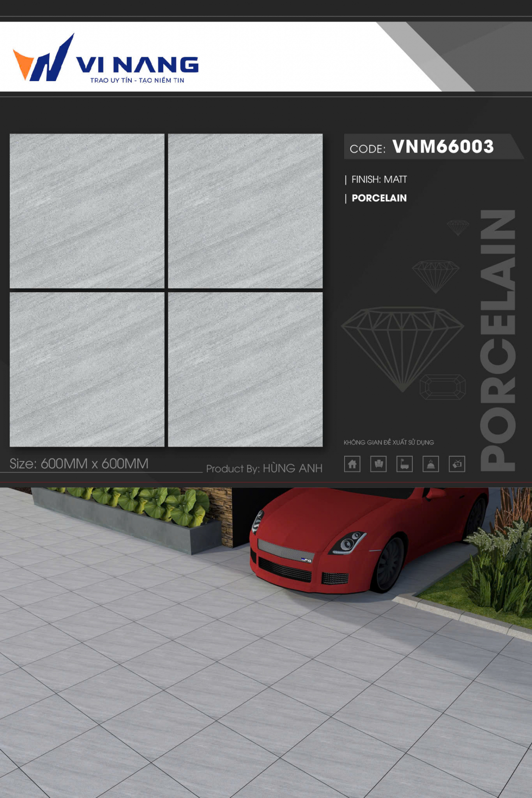Click 'Product By: HÙNG ANH' text
532x798 pixels.
(x=264, y=468)
